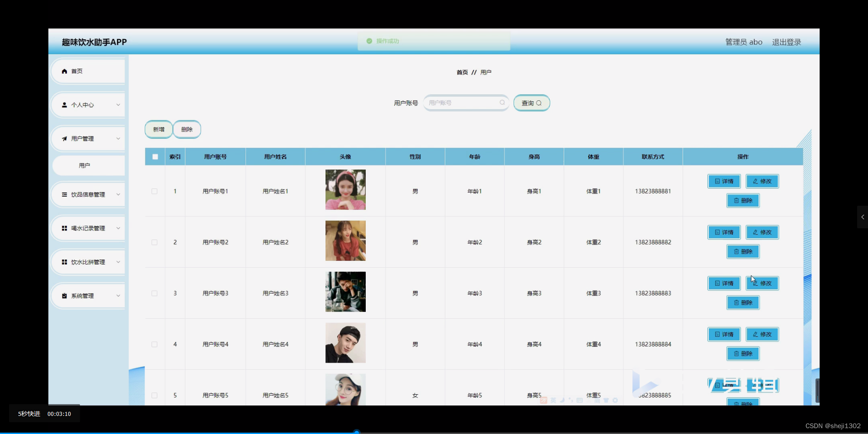The image size is (868, 434).
Task: Click the 饮品信息管理 list icon
Action: tap(65, 194)
